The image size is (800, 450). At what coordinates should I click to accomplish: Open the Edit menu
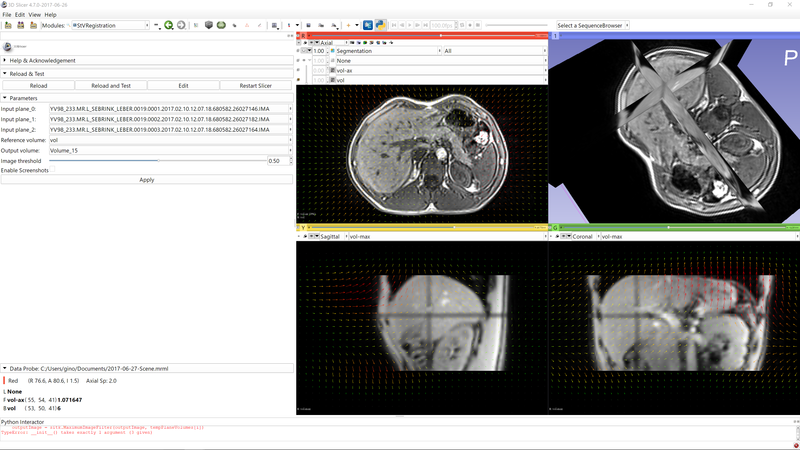click(20, 15)
